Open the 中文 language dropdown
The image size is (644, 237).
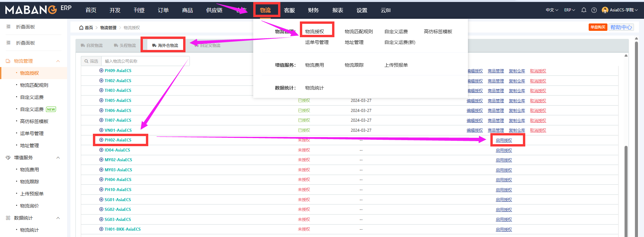[552, 10]
